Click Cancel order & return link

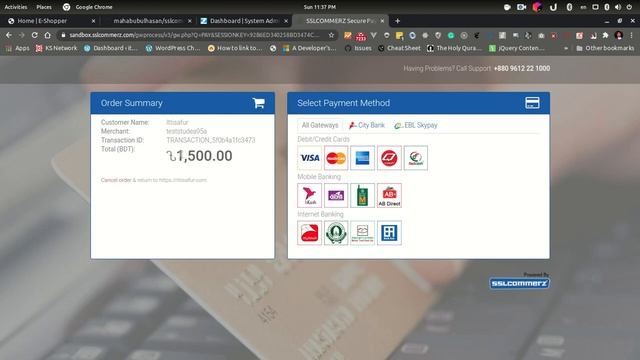[x=154, y=180]
